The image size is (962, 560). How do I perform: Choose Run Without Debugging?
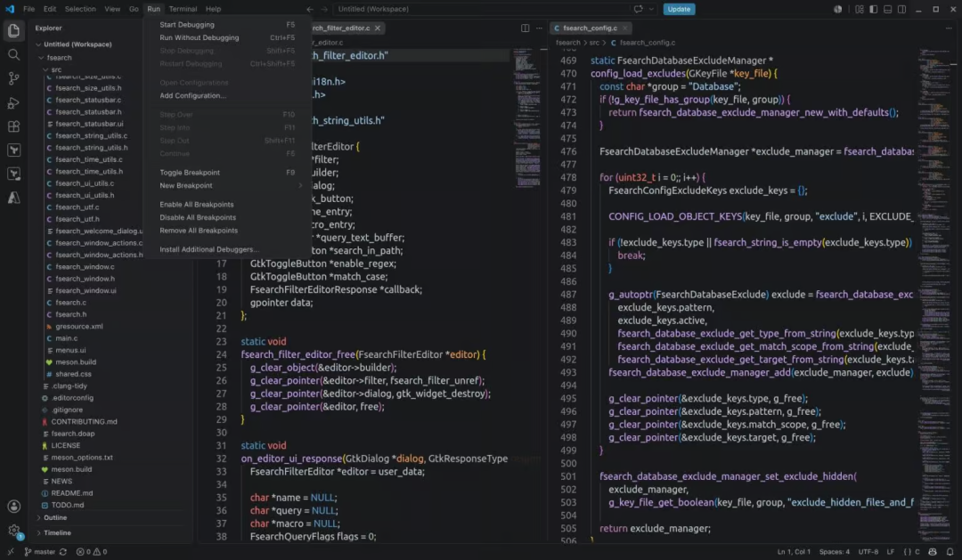pyautogui.click(x=227, y=37)
